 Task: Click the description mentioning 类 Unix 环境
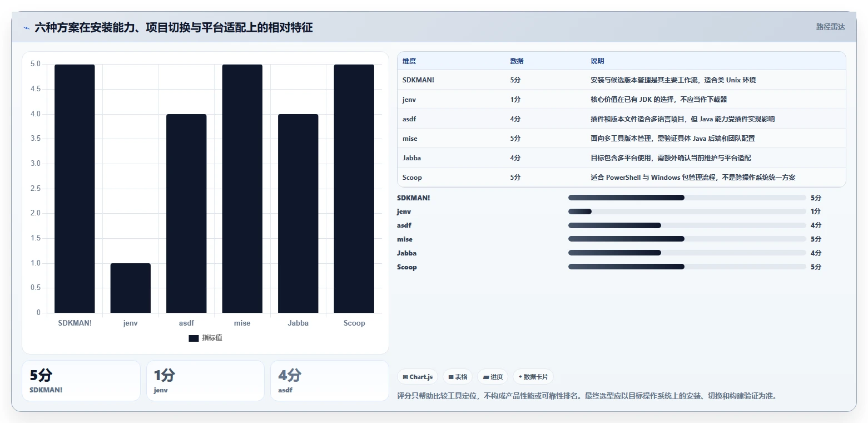coord(673,80)
